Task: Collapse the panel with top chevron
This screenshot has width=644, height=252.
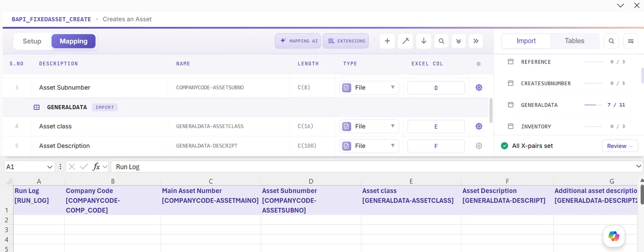Action: [x=620, y=6]
